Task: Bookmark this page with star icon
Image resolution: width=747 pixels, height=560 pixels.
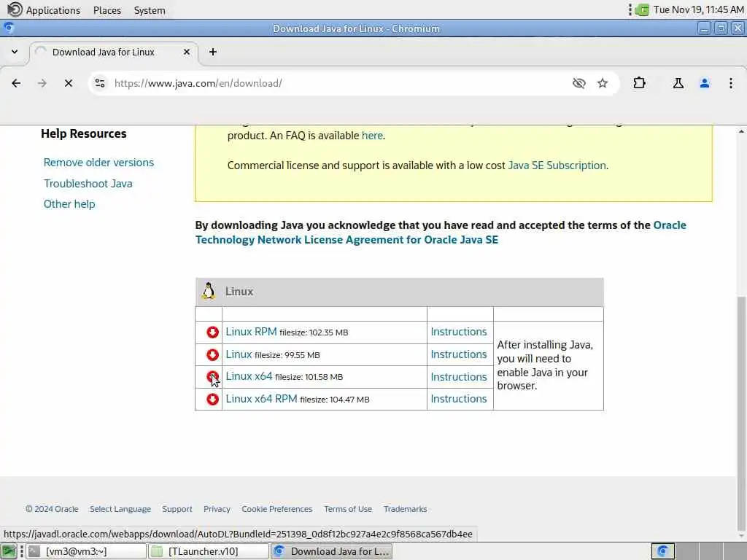Action: pyautogui.click(x=603, y=83)
